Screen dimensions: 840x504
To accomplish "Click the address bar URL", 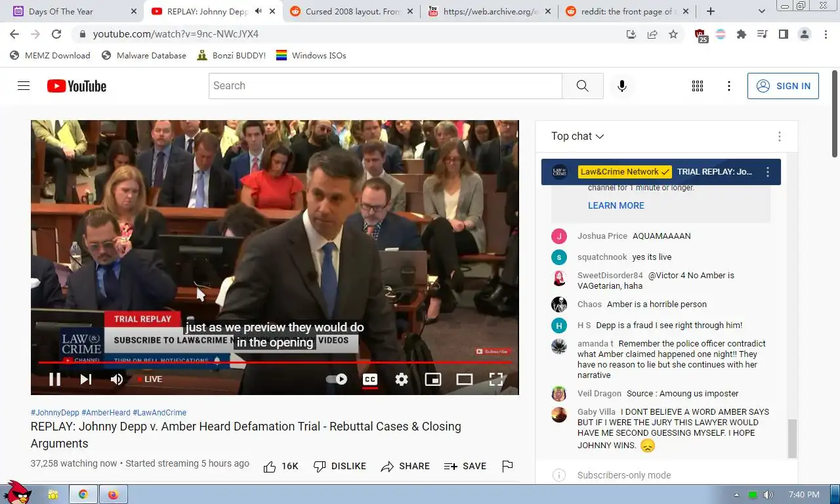I will (x=176, y=34).
